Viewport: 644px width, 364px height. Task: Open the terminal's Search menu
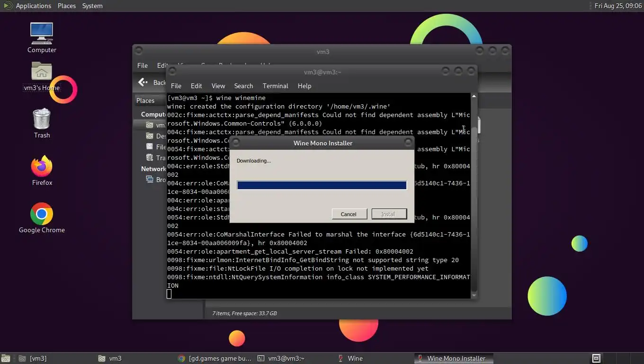243,86
